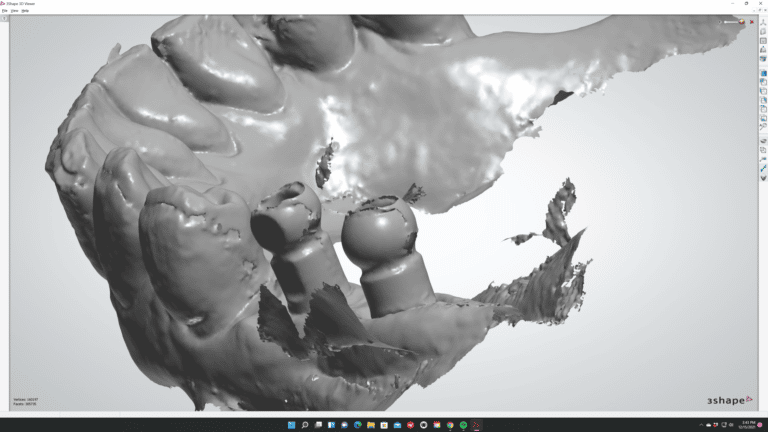Click the blue-and-gray scan icon in the right toolbar
Image resolution: width=768 pixels, height=432 pixels.
point(763,59)
